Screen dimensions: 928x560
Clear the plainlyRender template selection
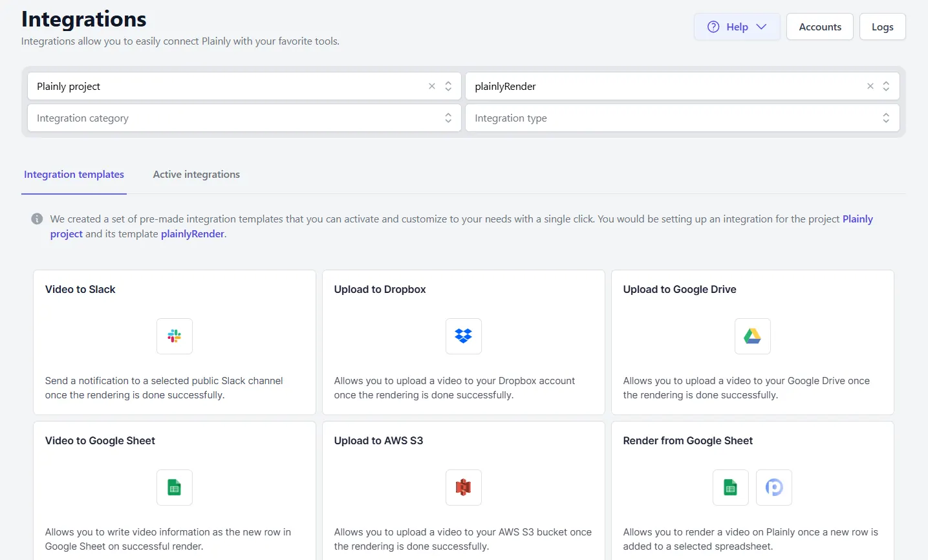coord(870,86)
